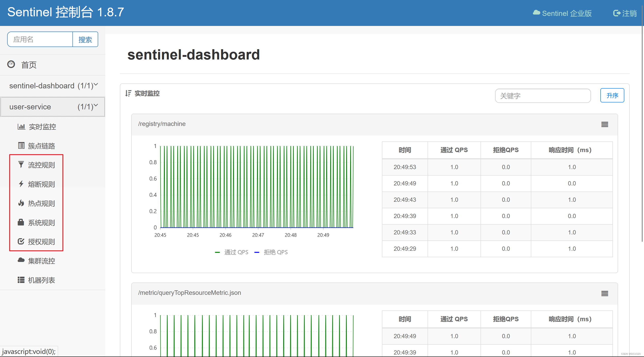Open the /registry/machine chart hamburger menu
Image resolution: width=644 pixels, height=357 pixels.
coord(604,124)
